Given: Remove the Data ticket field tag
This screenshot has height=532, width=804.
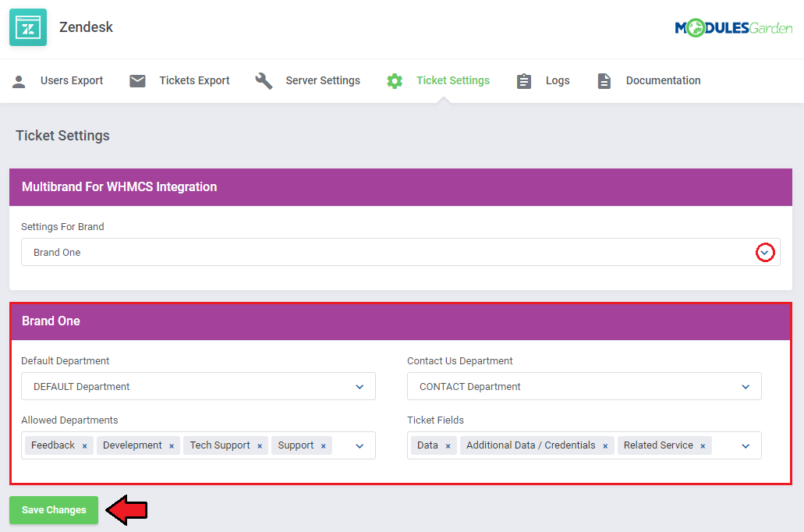Looking at the screenshot, I should pos(448,446).
